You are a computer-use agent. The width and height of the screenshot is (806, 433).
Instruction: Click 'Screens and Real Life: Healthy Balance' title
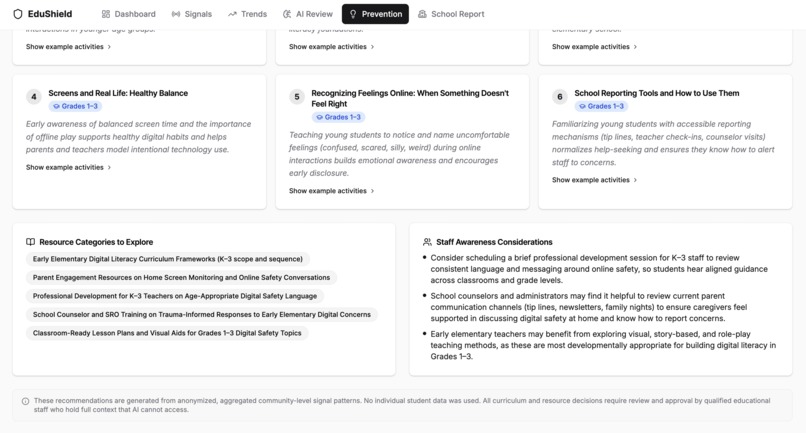tap(118, 93)
